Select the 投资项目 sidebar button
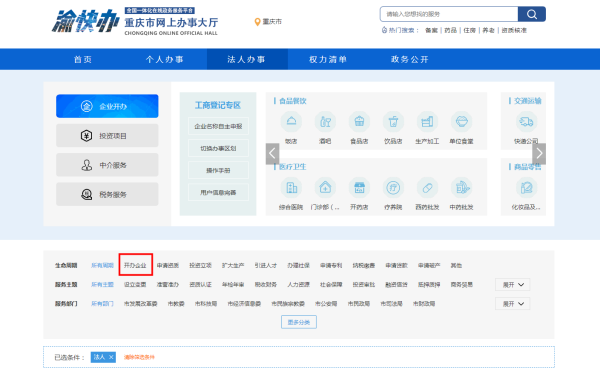This screenshot has width=600, height=370. pyautogui.click(x=107, y=135)
